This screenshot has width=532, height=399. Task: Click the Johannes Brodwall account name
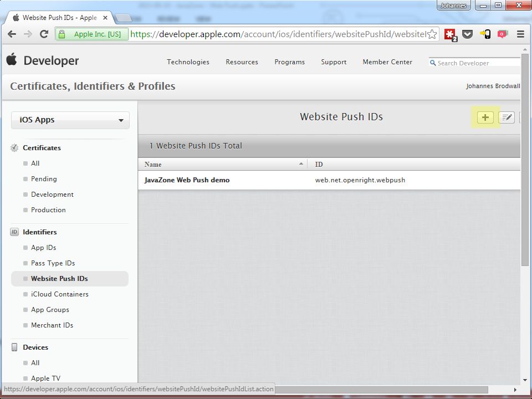tap(493, 86)
